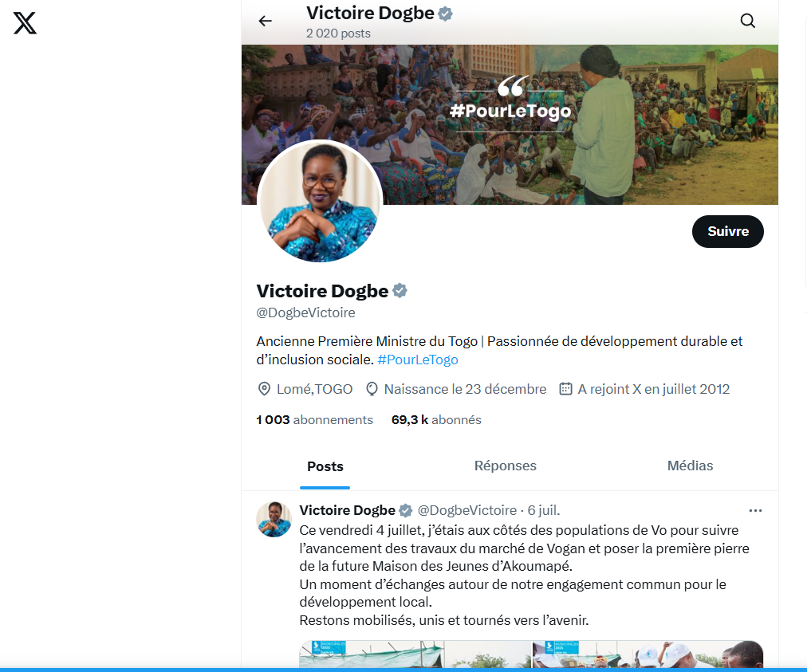Image resolution: width=807 pixels, height=672 pixels.
Task: Click the X logo home icon
Action: [x=25, y=23]
